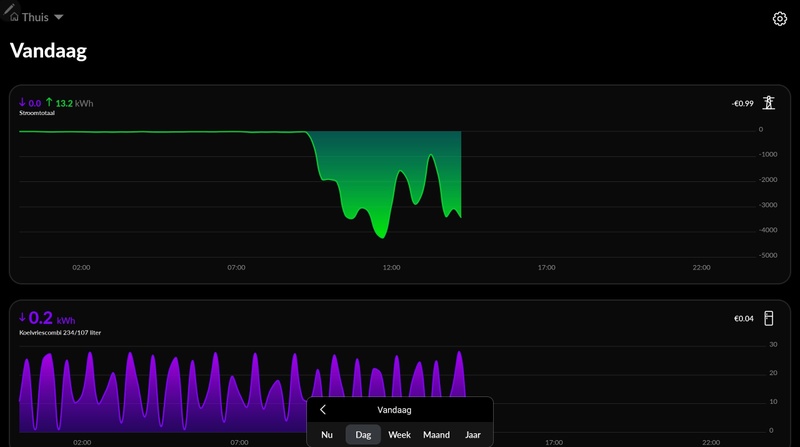
Task: Go back with the left chevron
Action: click(x=322, y=410)
